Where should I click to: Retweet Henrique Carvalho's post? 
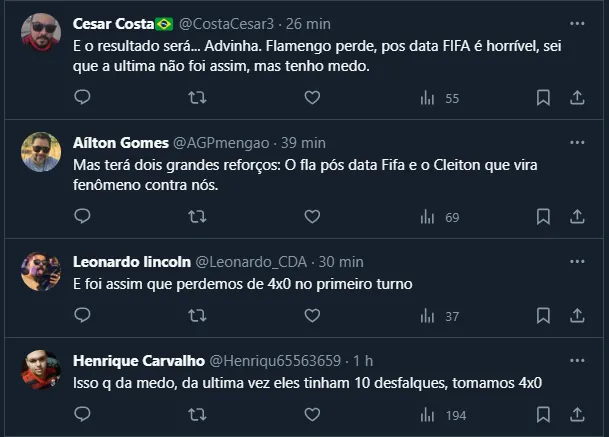(197, 414)
